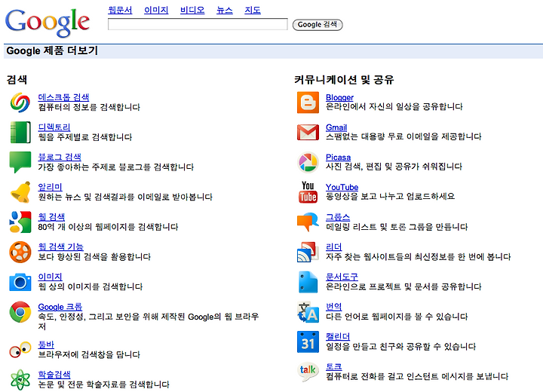Switch to the 뉴스 search tab
This screenshot has height=392, width=543.
tap(225, 10)
